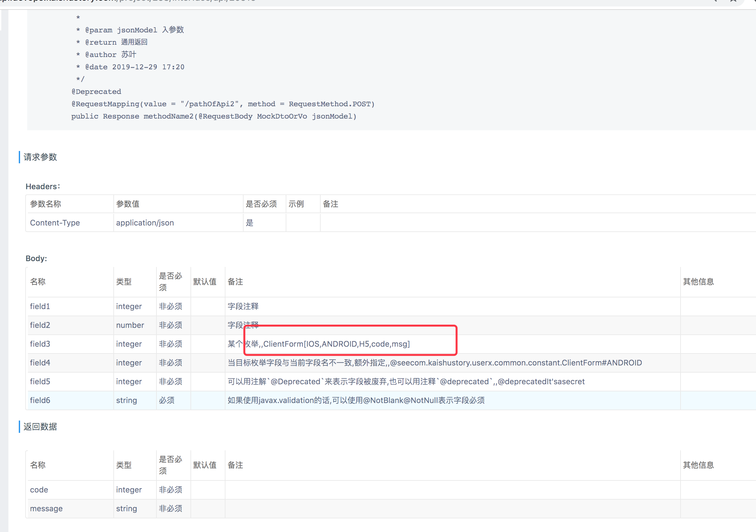Click 备注 header in return data table
The height and width of the screenshot is (532, 756).
(235, 465)
